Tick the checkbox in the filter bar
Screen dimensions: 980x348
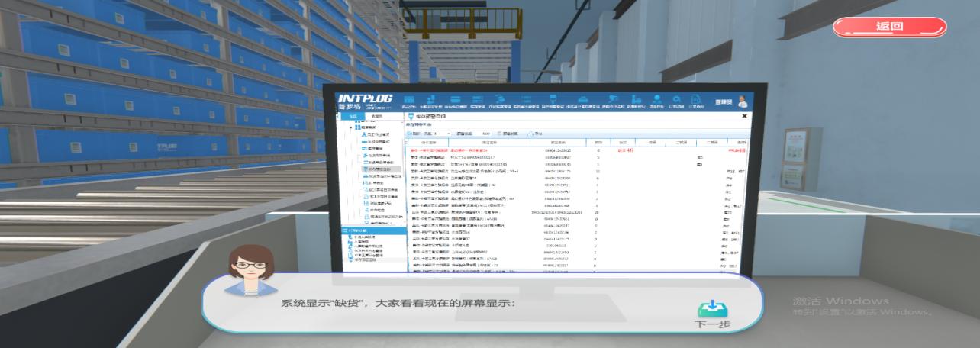(500, 134)
